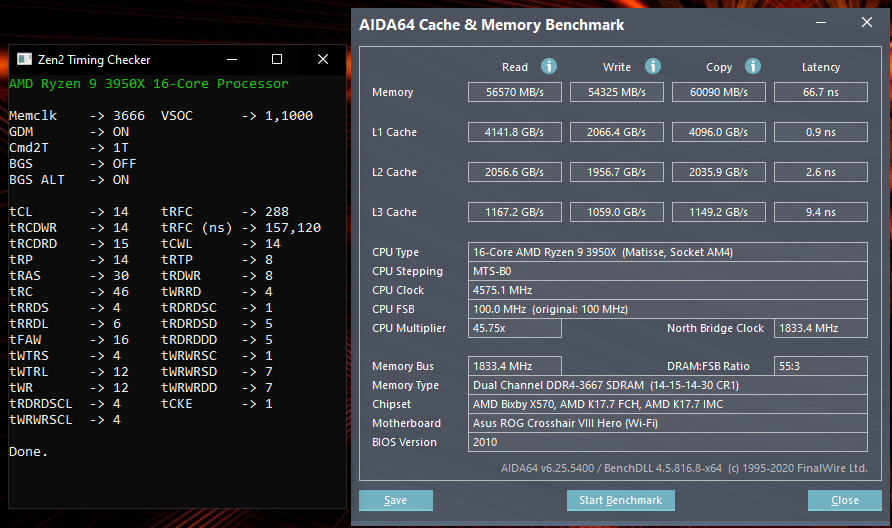Image resolution: width=892 pixels, height=528 pixels.
Task: Select the Memory Write value 54325 MB/s
Action: point(617,92)
